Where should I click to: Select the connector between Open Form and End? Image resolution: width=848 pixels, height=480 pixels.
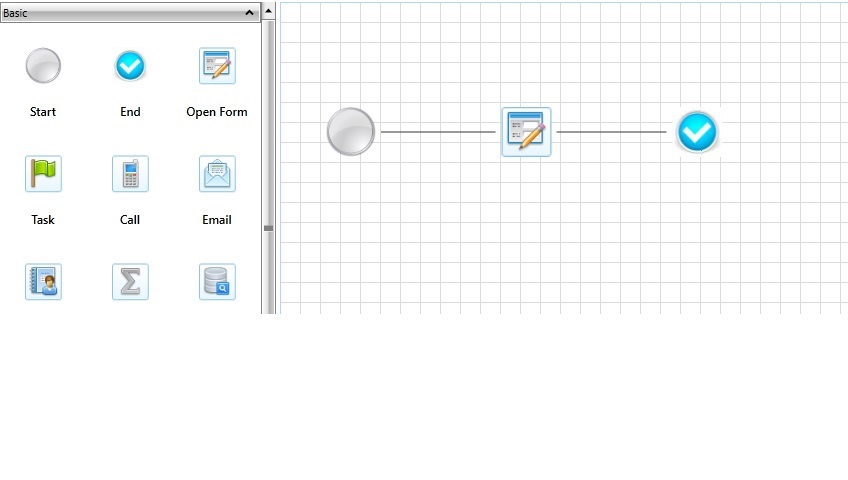[611, 132]
